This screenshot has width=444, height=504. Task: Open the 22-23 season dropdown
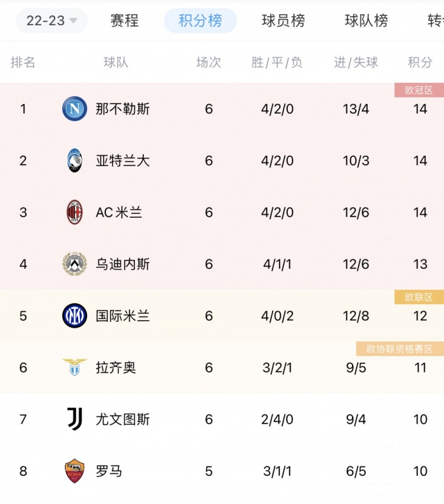(52, 21)
